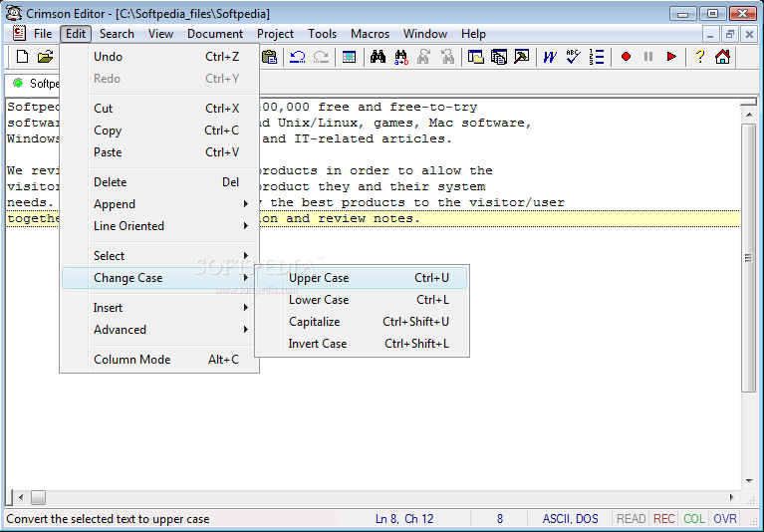Screen dimensions: 764x532
Task: Click the horizontal scrollbar left arrow
Action: pyautogui.click(x=21, y=497)
